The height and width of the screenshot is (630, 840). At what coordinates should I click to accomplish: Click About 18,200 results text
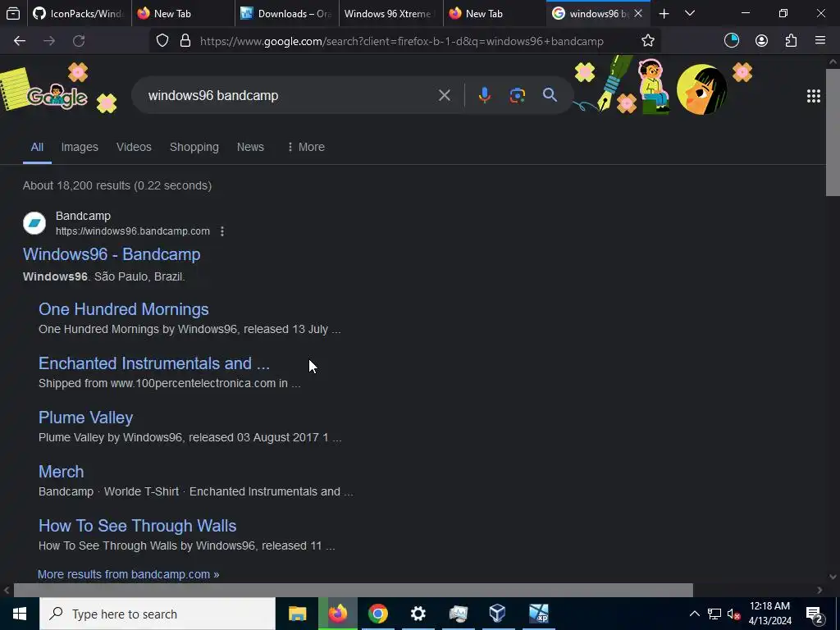click(117, 185)
